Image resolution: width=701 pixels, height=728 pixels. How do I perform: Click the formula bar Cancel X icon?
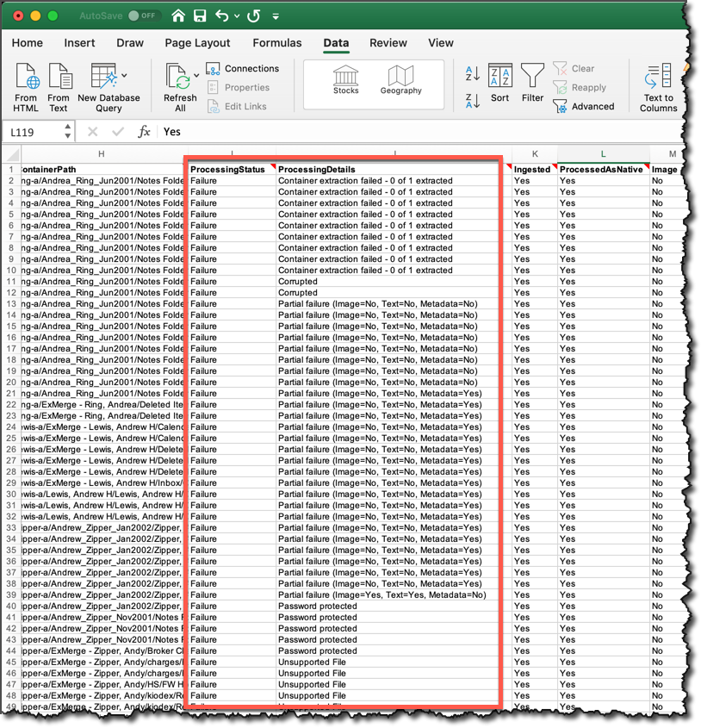93,132
